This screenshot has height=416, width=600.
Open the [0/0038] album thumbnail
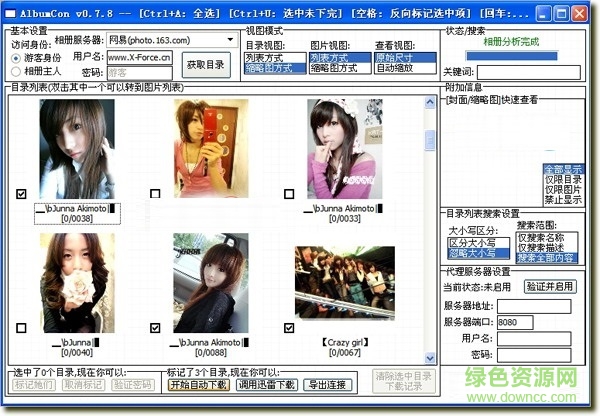click(77, 149)
